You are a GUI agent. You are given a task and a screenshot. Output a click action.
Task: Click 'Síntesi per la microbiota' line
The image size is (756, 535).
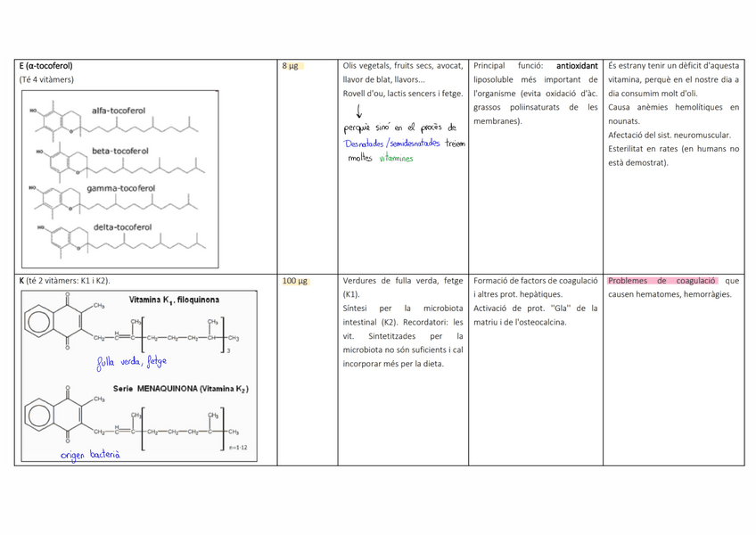coord(403,309)
